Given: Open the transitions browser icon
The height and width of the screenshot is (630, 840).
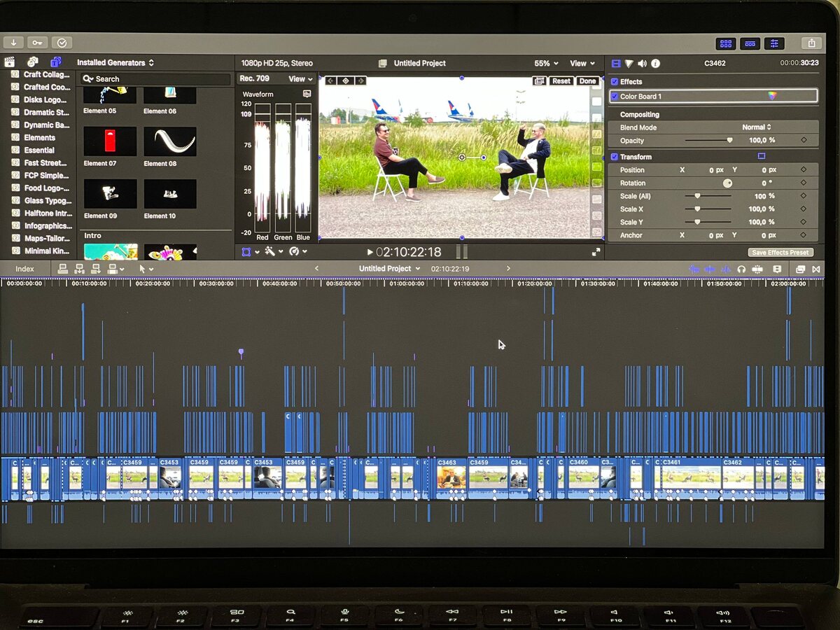Looking at the screenshot, I should click(x=816, y=269).
